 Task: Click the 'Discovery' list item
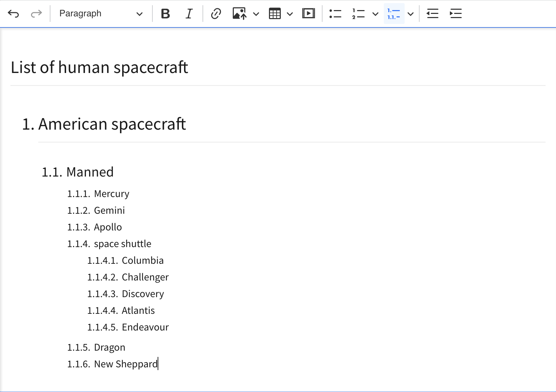pos(143,294)
